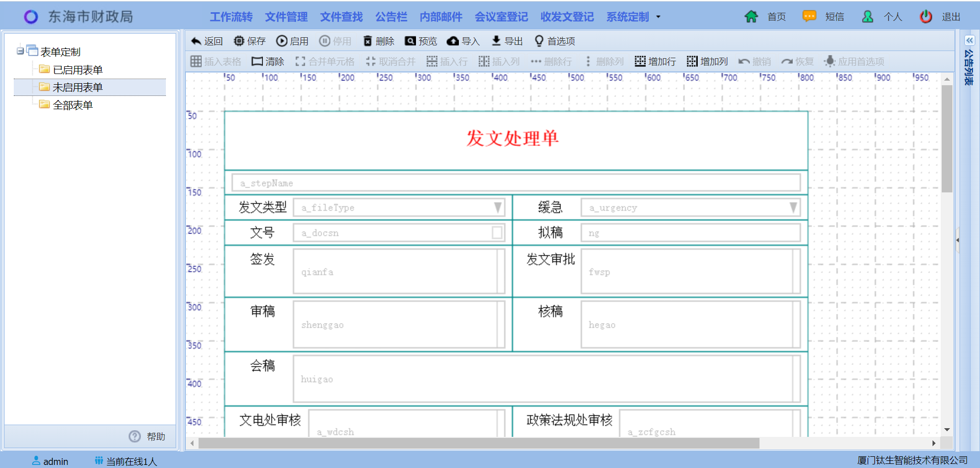Delete the form with 删除
The height and width of the screenshot is (468, 980).
tap(379, 41)
